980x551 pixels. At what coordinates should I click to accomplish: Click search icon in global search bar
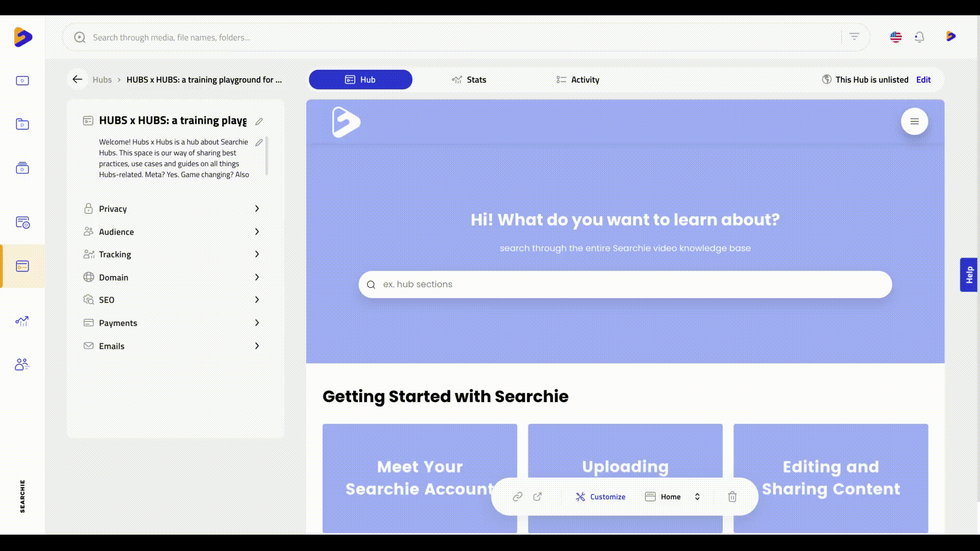click(80, 37)
